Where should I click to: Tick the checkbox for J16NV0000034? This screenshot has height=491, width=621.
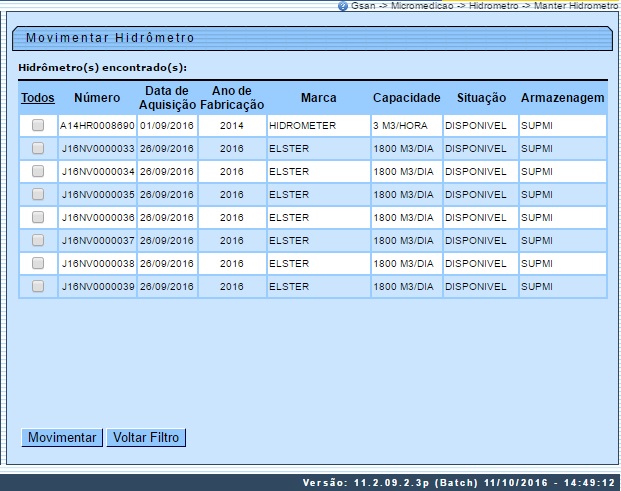tap(38, 171)
